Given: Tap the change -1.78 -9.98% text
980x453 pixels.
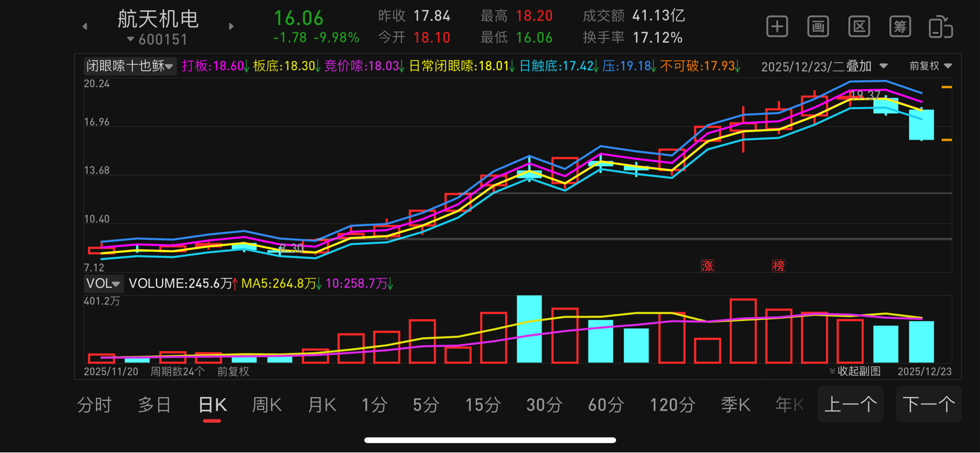Looking at the screenshot, I should click(316, 38).
